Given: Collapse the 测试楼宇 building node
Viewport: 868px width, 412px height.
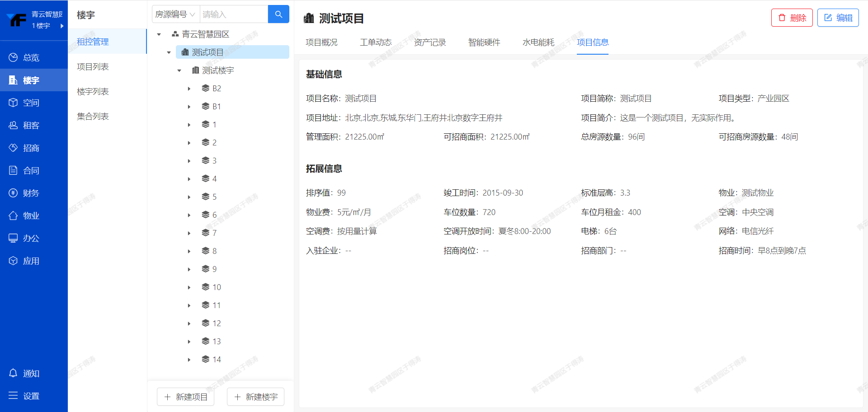Looking at the screenshot, I should [179, 70].
